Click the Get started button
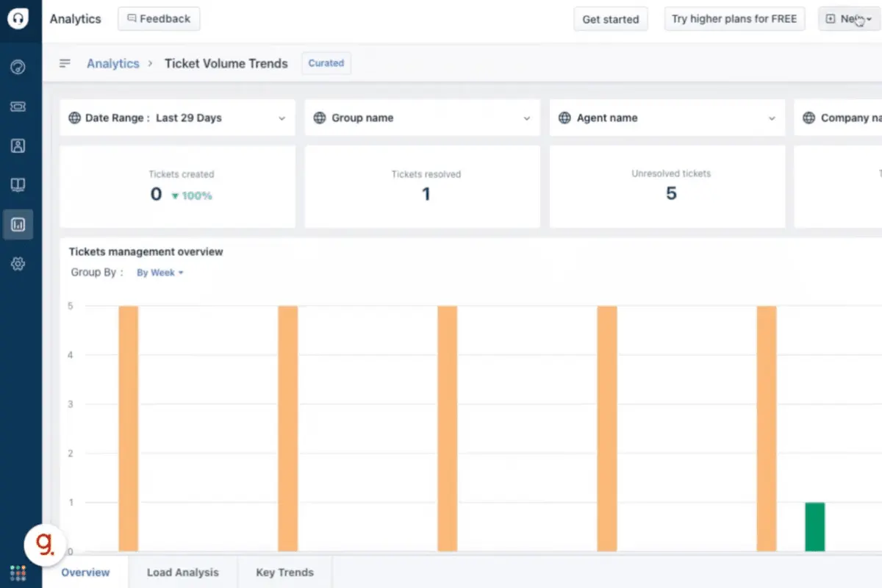The image size is (882, 588). click(611, 19)
